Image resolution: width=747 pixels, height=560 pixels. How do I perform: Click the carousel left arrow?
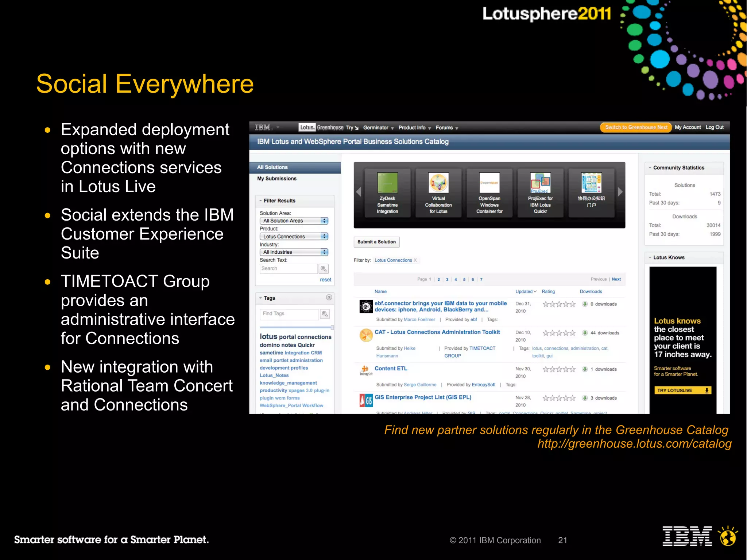tap(359, 192)
